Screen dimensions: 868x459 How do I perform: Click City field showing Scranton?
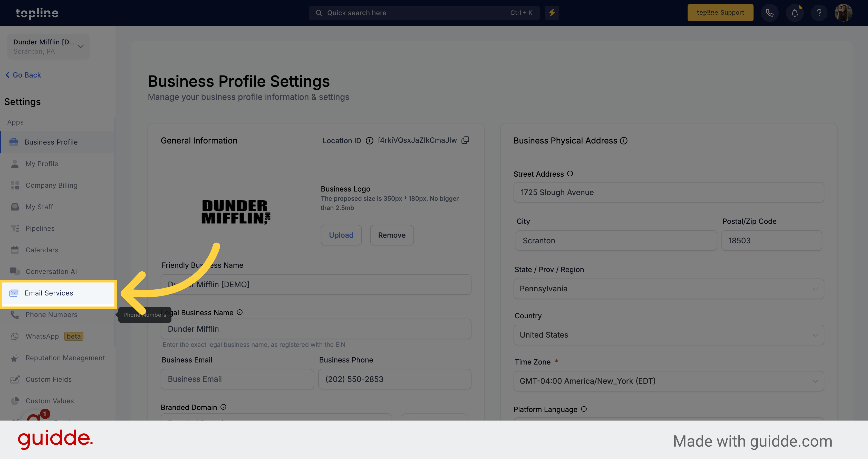pos(616,241)
